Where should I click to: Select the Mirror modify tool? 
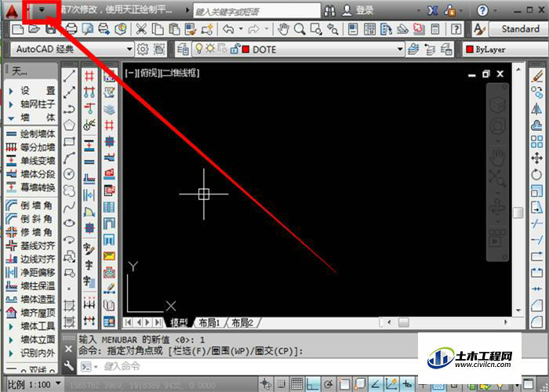pyautogui.click(x=536, y=109)
